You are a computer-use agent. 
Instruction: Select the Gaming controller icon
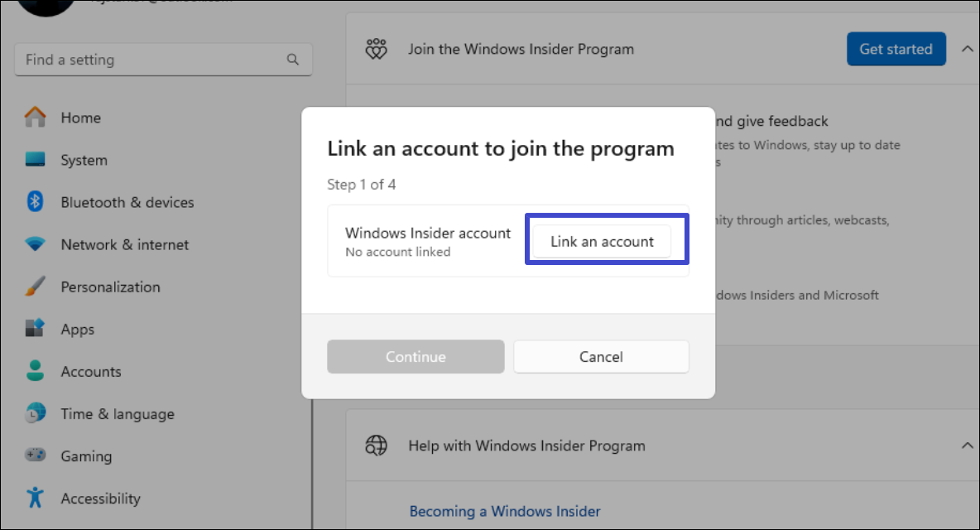tap(36, 455)
